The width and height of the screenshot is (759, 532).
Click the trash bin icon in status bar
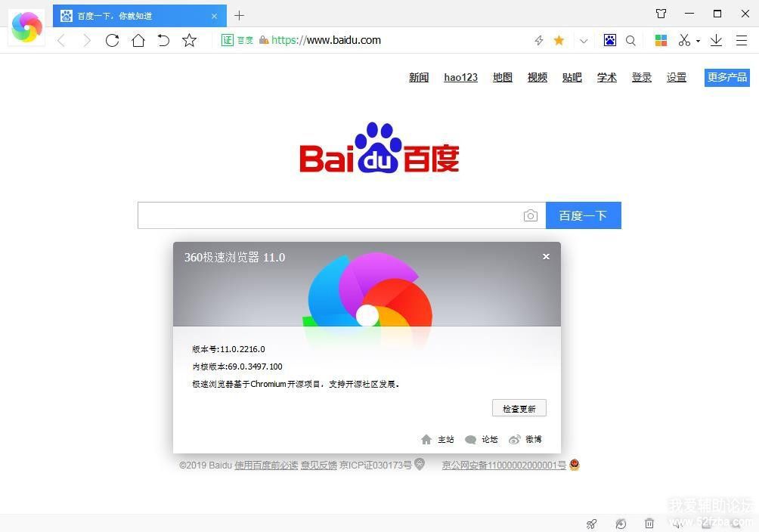click(x=649, y=523)
